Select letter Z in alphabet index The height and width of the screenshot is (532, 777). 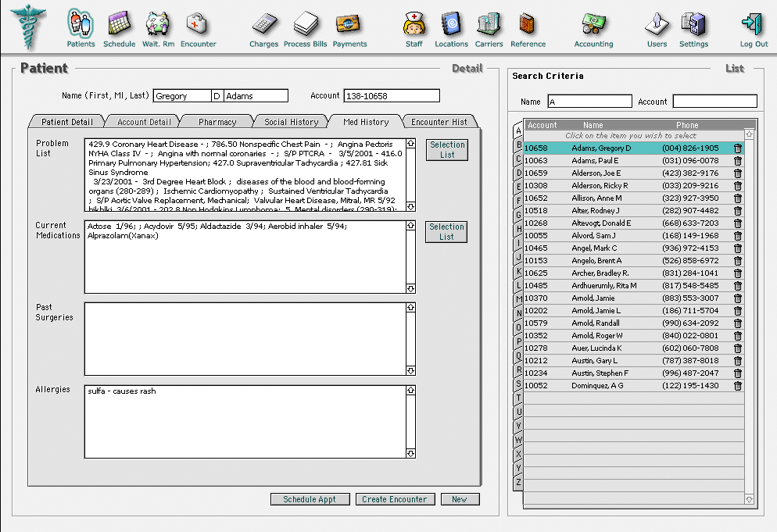[x=519, y=482]
